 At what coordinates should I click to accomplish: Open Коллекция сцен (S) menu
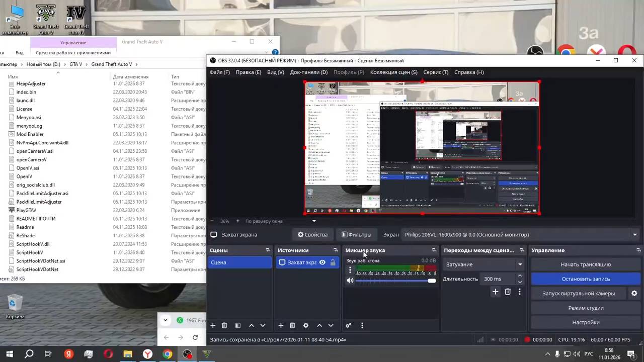[394, 72]
